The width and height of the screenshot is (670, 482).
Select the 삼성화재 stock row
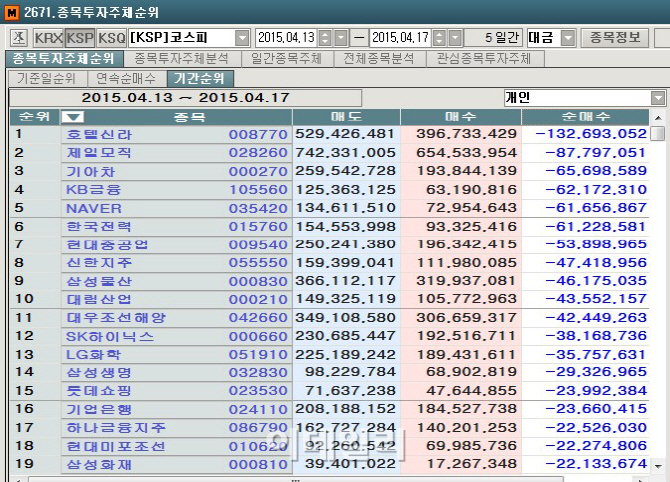click(329, 464)
